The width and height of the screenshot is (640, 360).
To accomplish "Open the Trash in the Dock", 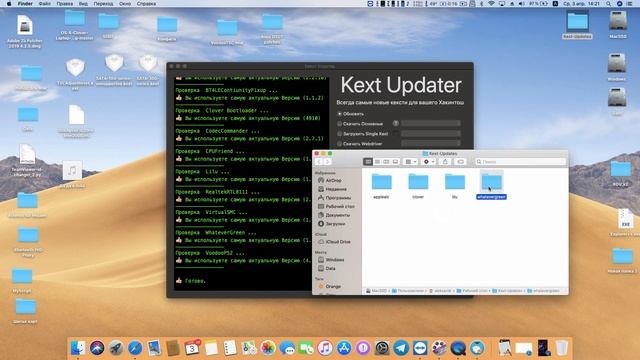I will point(562,348).
